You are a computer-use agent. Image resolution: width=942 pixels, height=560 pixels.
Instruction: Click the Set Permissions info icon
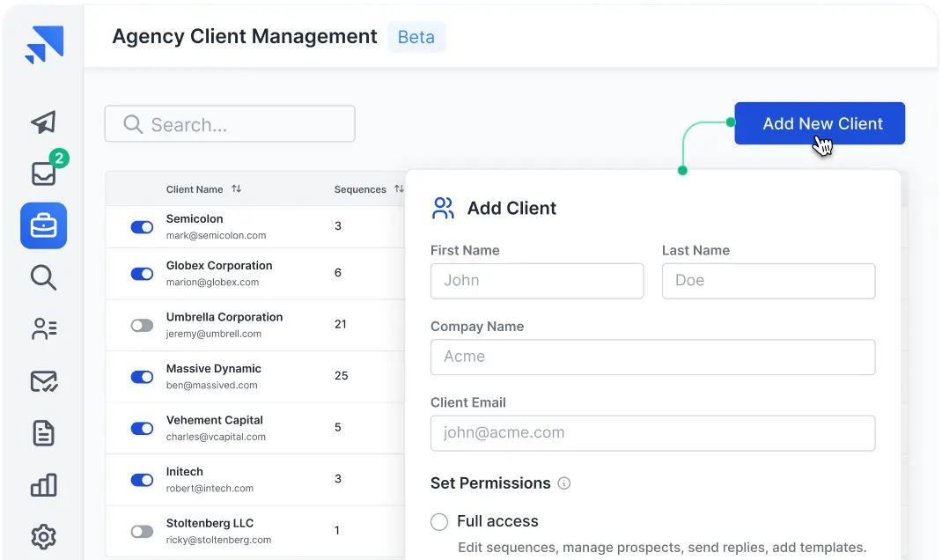pyautogui.click(x=565, y=483)
